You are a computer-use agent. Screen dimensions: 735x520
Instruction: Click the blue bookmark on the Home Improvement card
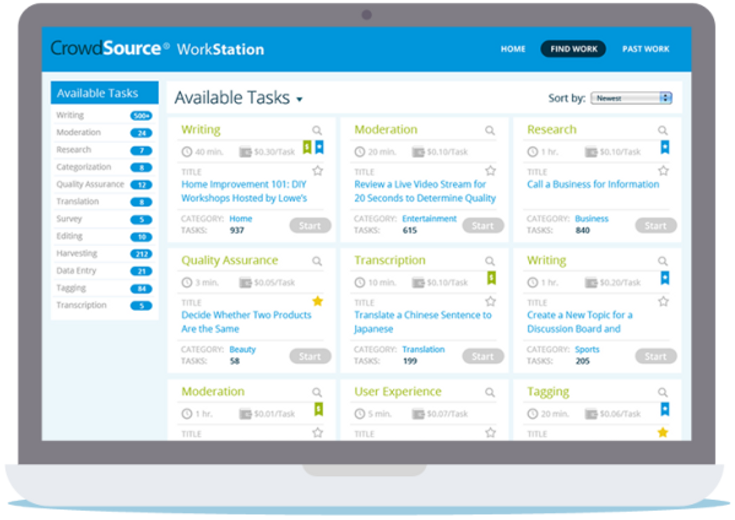pyautogui.click(x=319, y=147)
